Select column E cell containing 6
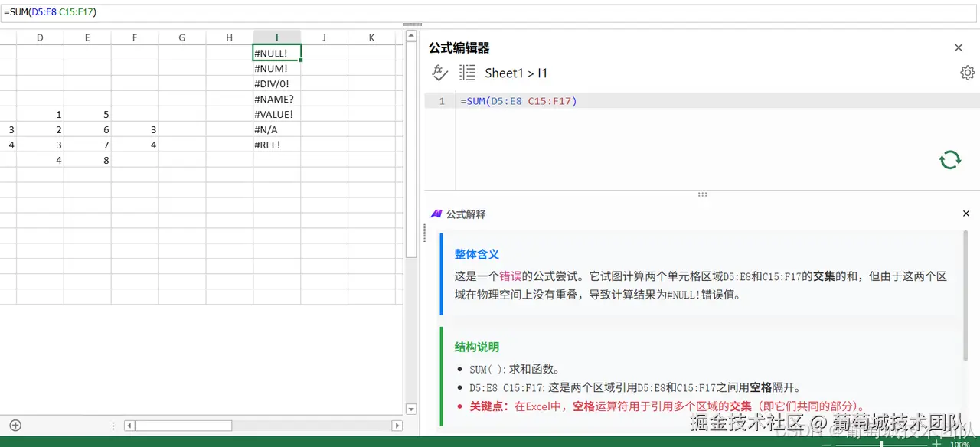Image resolution: width=980 pixels, height=447 pixels. (87, 129)
